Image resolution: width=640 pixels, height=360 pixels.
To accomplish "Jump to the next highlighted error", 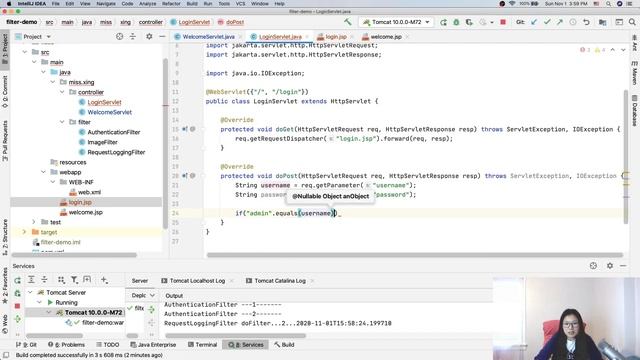I will click(x=623, y=50).
